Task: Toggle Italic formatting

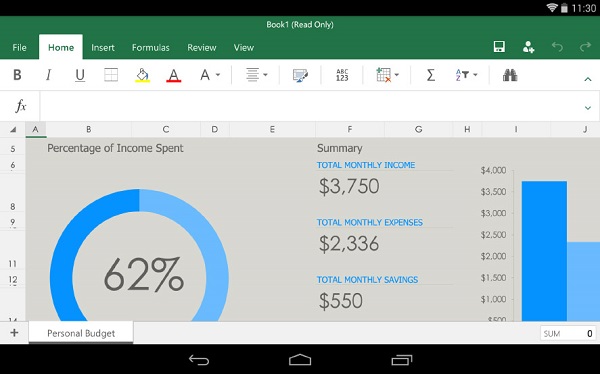Action: (x=49, y=75)
